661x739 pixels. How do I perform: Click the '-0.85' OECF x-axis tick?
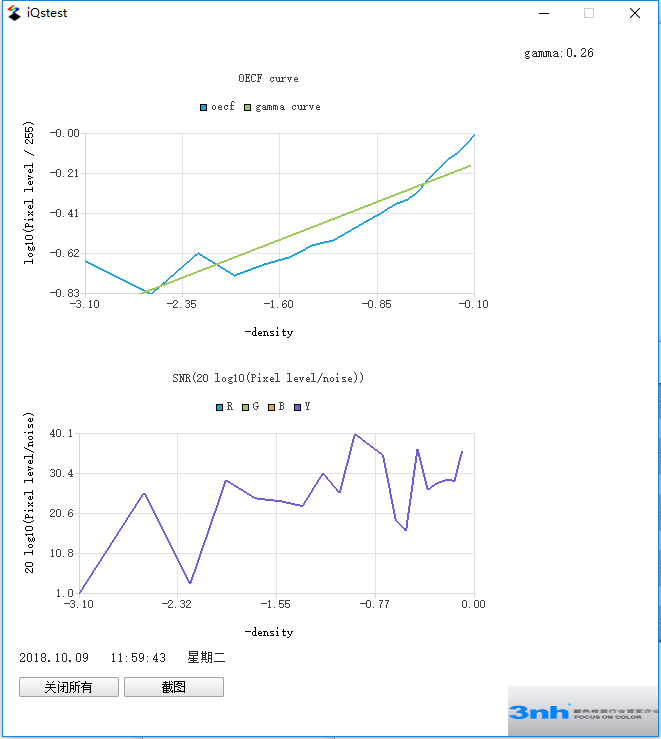click(376, 304)
